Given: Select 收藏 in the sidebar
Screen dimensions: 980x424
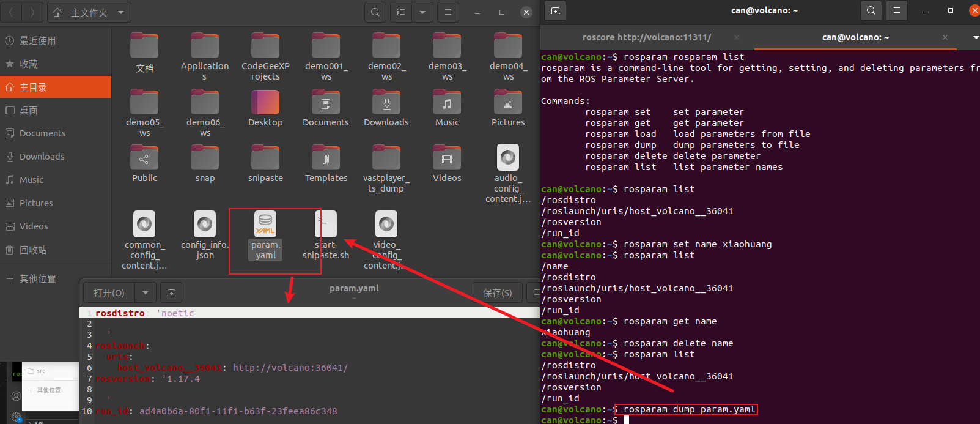Looking at the screenshot, I should [x=56, y=64].
